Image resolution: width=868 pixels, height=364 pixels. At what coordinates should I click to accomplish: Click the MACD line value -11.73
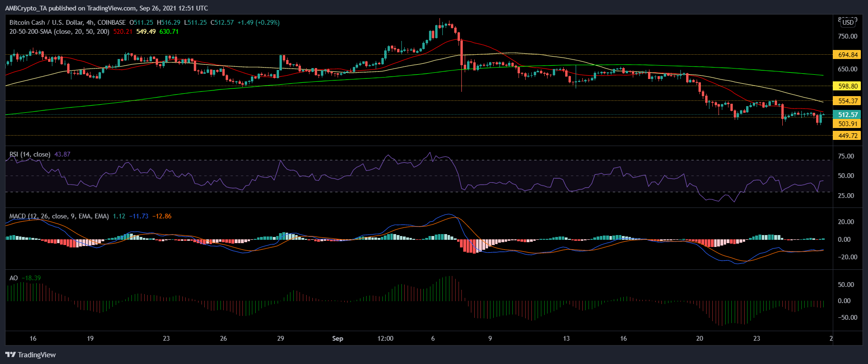[x=139, y=216]
